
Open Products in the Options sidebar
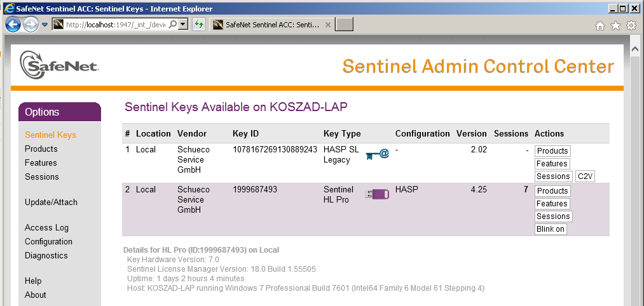click(x=41, y=149)
